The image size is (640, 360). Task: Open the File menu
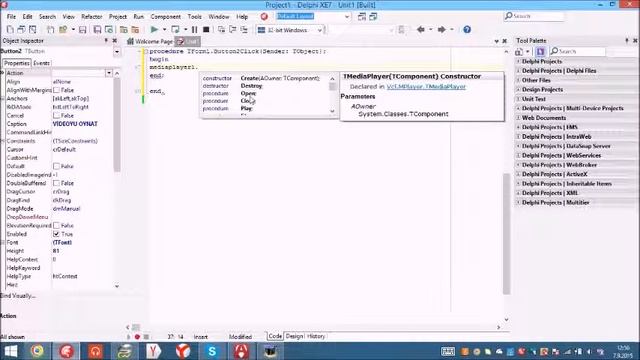click(x=11, y=16)
